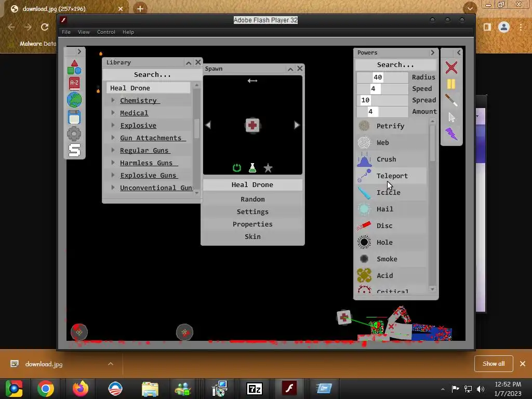532x399 pixels.
Task: Click the Powers list scrollbar
Action: coord(432,143)
